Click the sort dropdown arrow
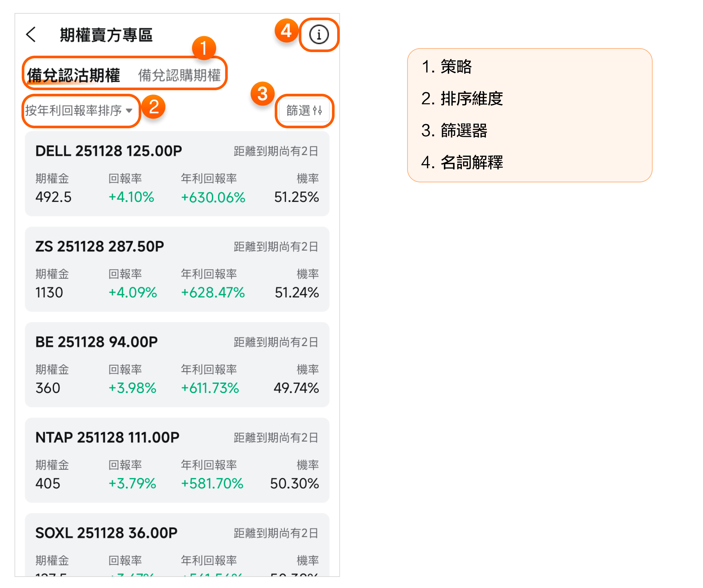Image resolution: width=703 pixels, height=588 pixels. pyautogui.click(x=129, y=110)
